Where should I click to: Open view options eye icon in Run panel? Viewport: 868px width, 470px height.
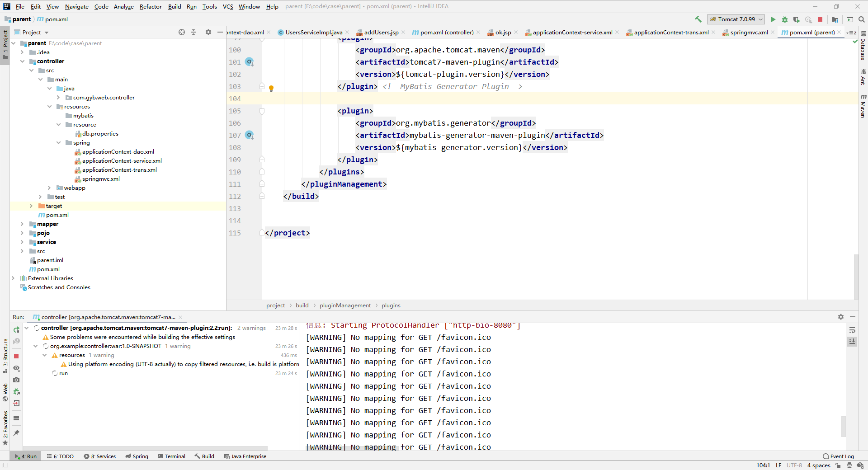point(16,368)
